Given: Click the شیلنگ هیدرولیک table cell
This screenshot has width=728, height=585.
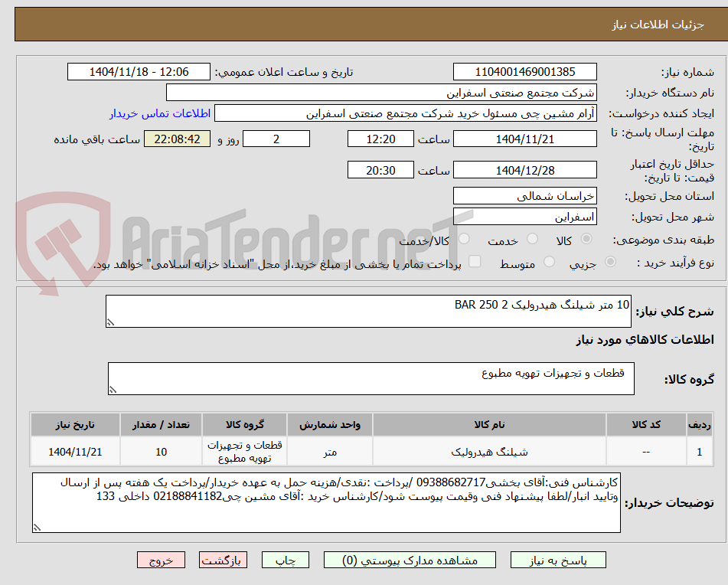Looking at the screenshot, I should click(x=489, y=452).
